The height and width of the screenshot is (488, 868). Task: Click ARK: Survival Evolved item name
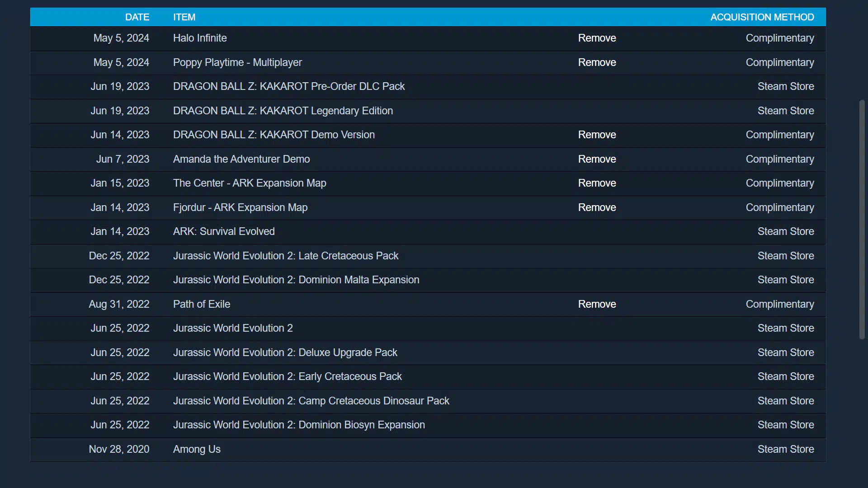tap(224, 231)
